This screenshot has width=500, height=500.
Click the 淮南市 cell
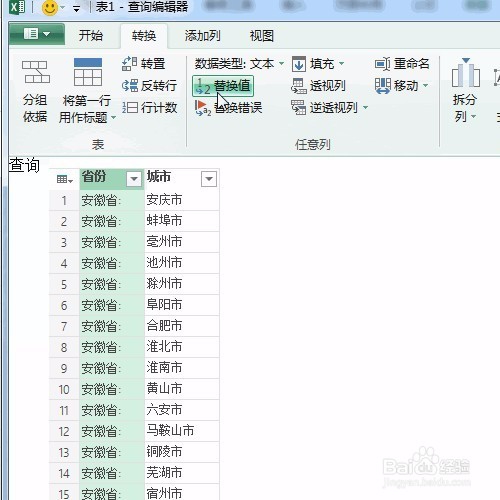tap(182, 368)
